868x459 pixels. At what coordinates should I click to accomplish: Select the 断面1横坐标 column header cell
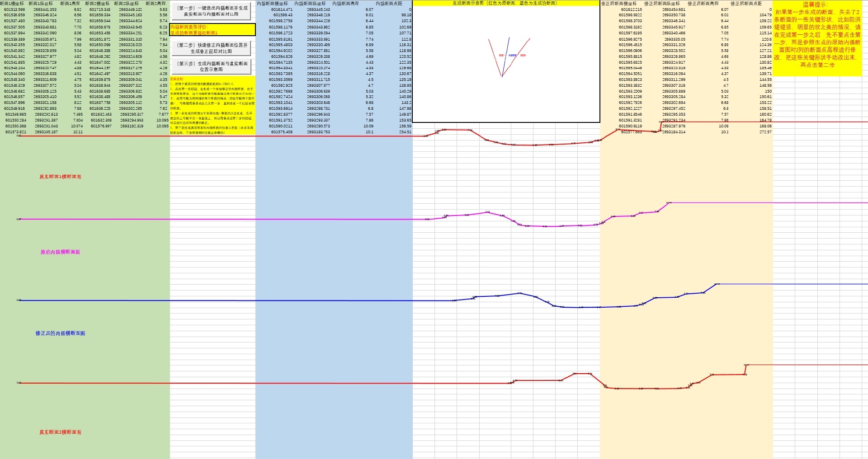click(x=12, y=3)
